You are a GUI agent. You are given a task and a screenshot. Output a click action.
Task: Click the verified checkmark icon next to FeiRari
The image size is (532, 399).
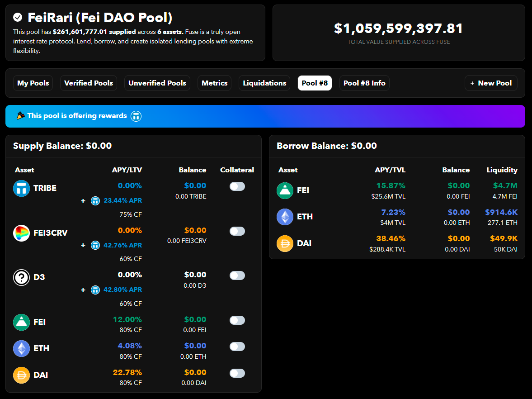point(18,17)
